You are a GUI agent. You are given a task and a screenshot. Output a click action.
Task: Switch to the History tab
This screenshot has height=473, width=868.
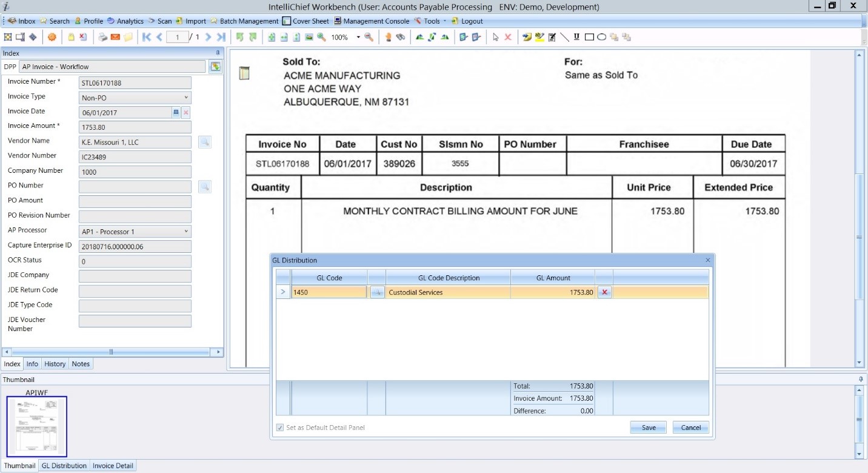pyautogui.click(x=55, y=364)
